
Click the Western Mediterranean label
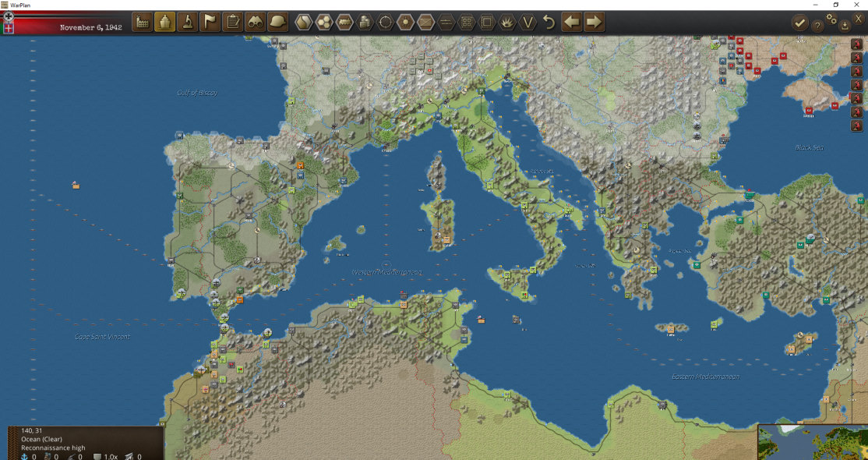coord(387,272)
